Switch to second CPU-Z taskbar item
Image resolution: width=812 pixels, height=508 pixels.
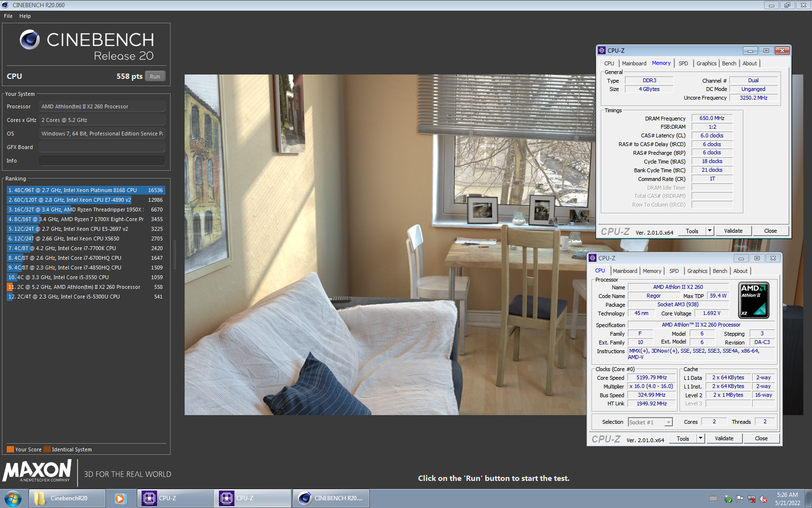[253, 498]
